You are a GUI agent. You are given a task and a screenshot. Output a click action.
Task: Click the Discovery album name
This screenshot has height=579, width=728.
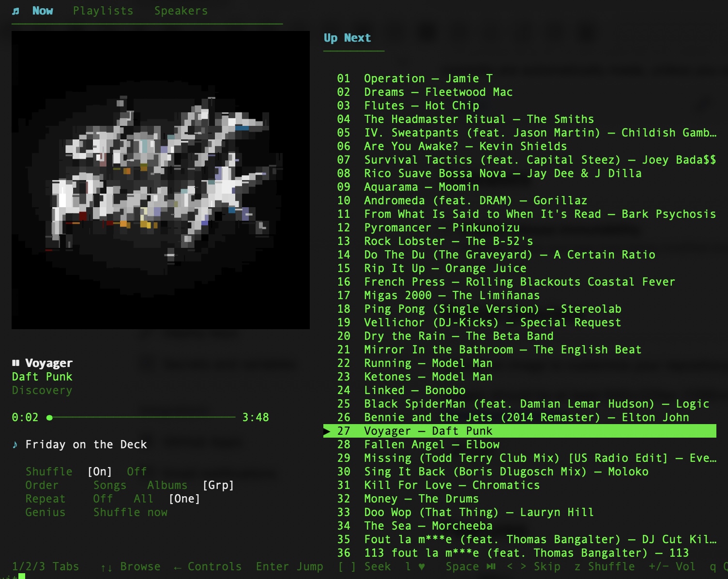[x=42, y=390]
